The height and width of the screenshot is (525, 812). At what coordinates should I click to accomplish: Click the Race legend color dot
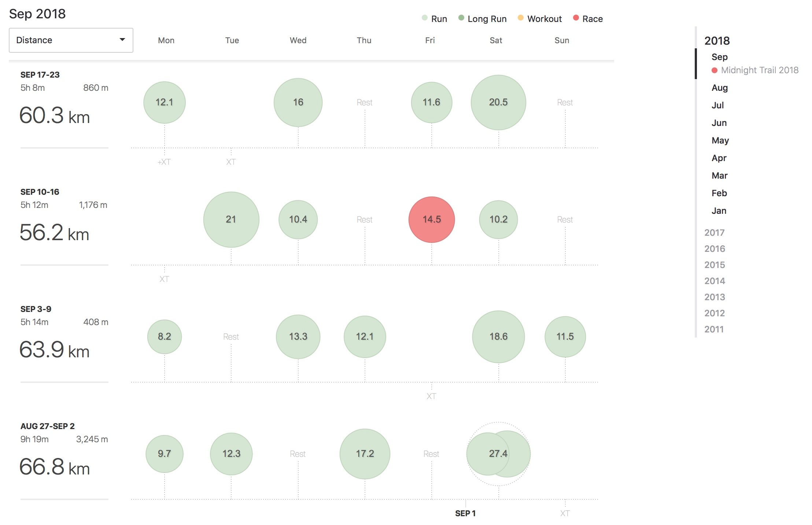click(576, 18)
